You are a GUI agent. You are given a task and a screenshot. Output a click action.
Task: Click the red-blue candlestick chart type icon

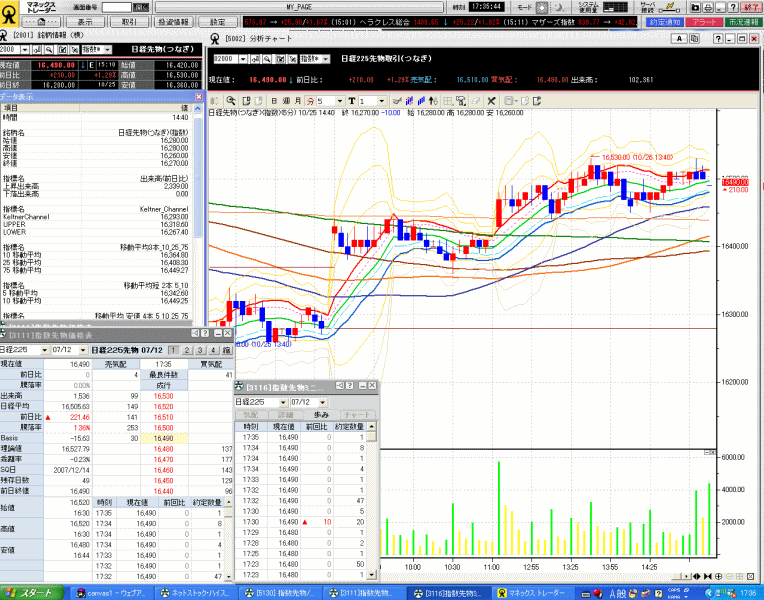click(409, 101)
